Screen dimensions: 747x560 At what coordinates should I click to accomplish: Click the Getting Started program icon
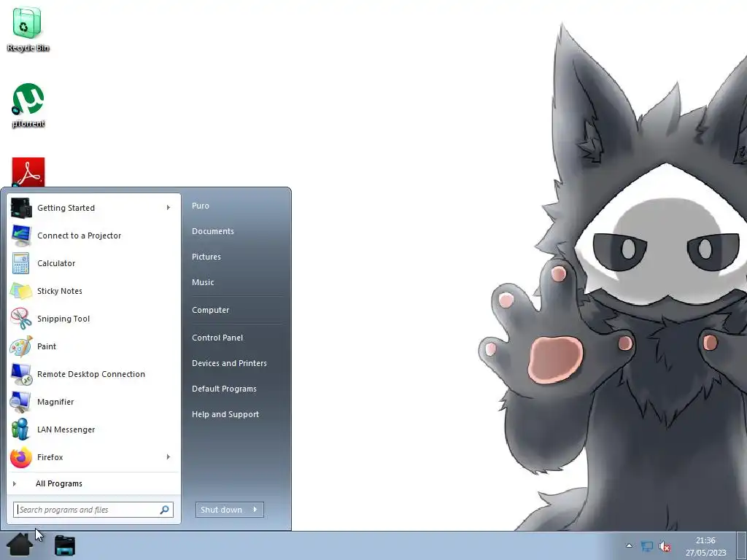coord(21,208)
